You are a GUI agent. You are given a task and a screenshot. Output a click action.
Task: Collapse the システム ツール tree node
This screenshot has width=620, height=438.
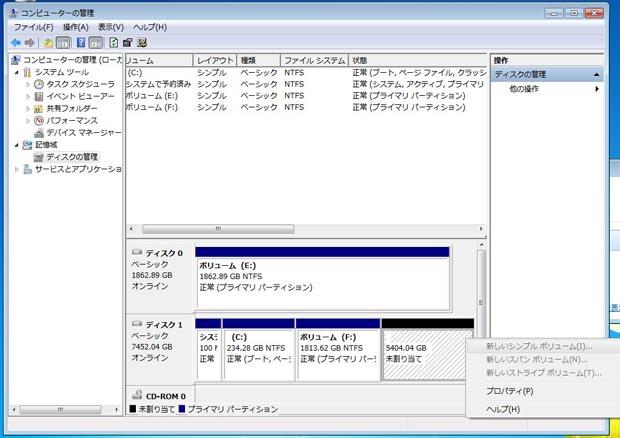point(17,72)
